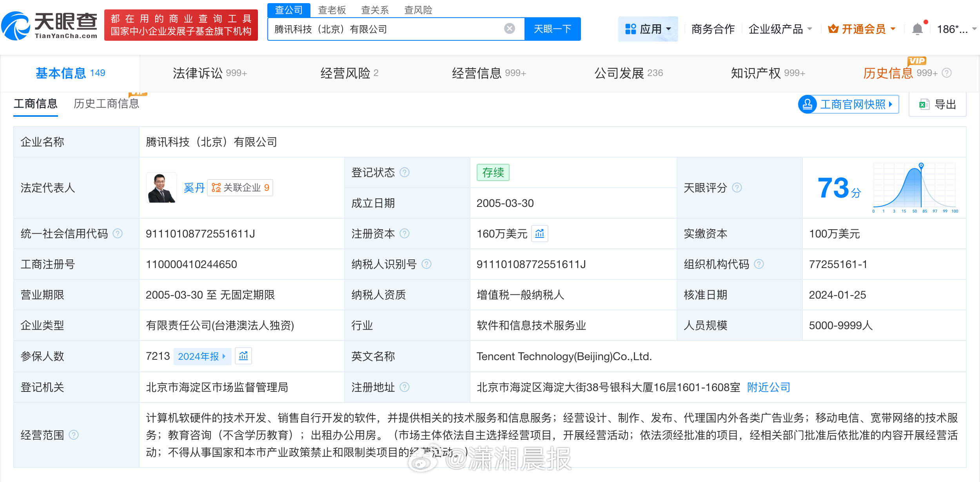
Task: Open insured headcount trend chart icon
Action: (243, 356)
